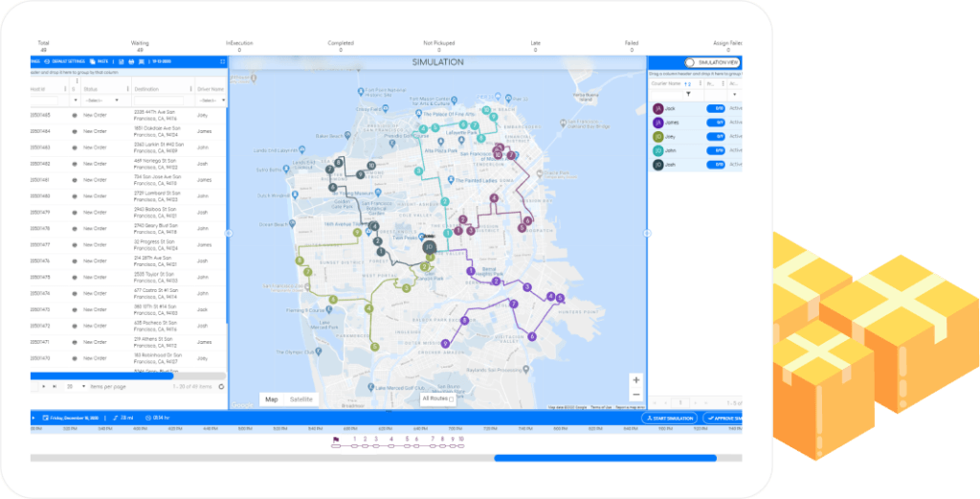Select order row 2729 Lombard St
The width and height of the screenshot is (980, 499).
(128, 196)
